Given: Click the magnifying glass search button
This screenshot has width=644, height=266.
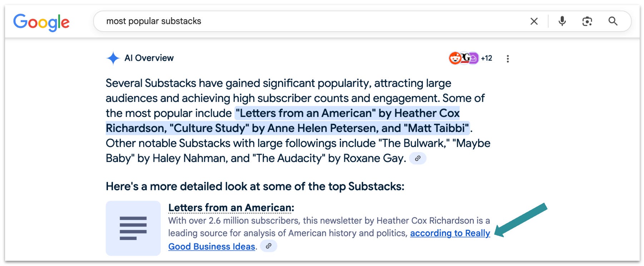Looking at the screenshot, I should pyautogui.click(x=613, y=21).
